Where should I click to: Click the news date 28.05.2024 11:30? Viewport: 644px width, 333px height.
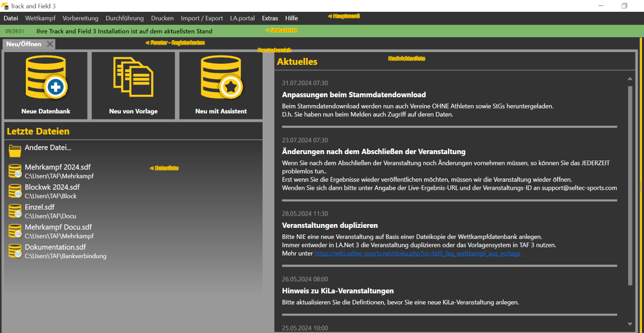[x=305, y=214]
